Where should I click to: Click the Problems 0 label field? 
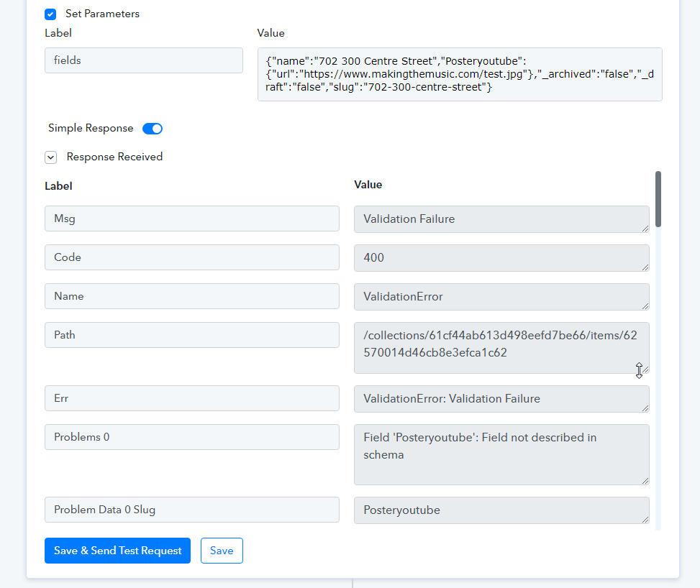click(x=192, y=437)
